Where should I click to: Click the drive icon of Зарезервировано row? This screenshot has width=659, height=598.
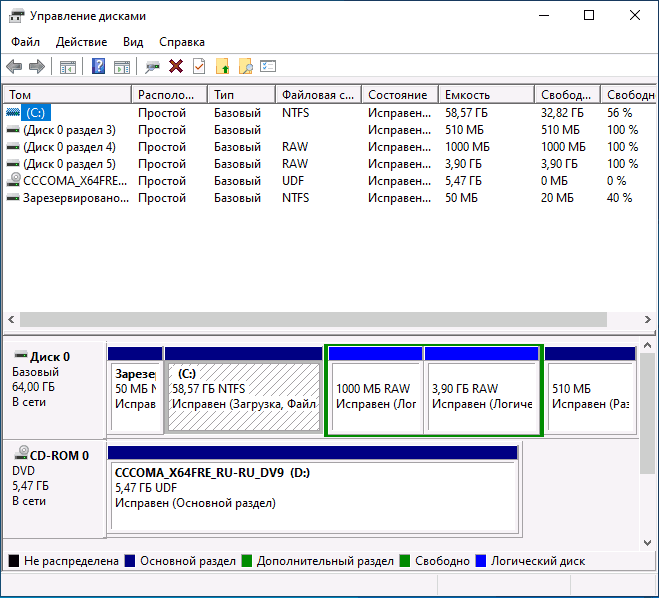tap(13, 198)
